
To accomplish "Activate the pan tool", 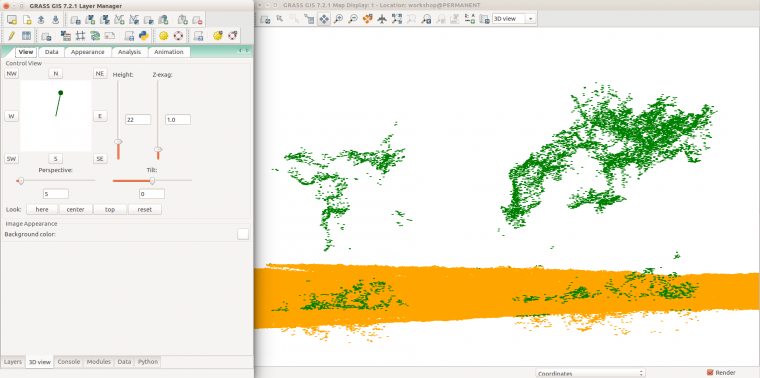I will [x=323, y=19].
